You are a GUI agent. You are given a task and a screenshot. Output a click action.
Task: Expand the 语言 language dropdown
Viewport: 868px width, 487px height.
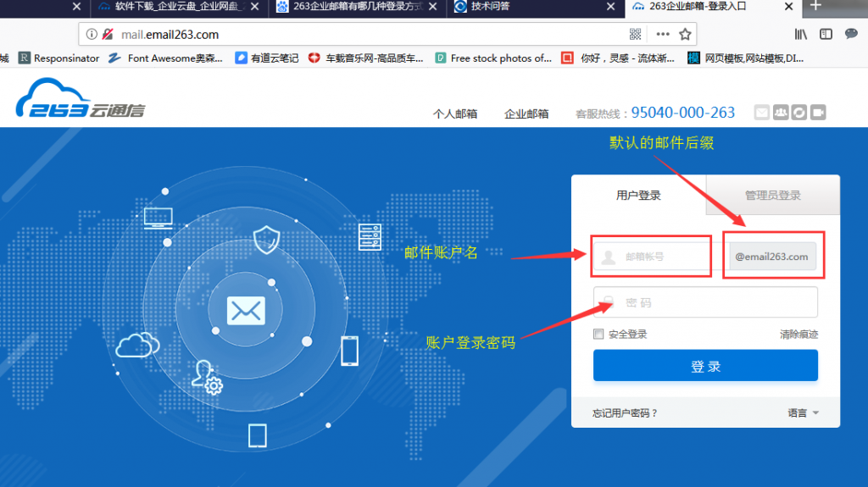click(803, 413)
